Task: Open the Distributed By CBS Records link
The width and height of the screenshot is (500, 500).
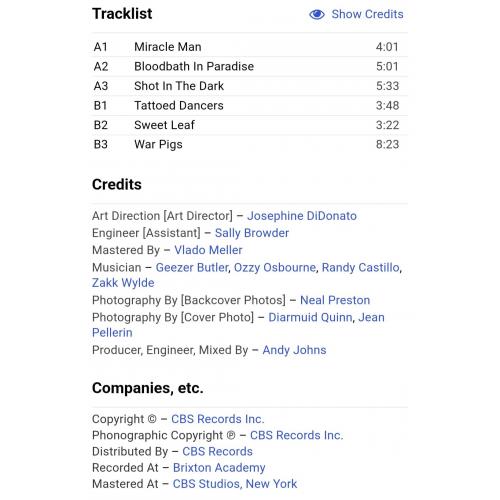Action: 217,451
